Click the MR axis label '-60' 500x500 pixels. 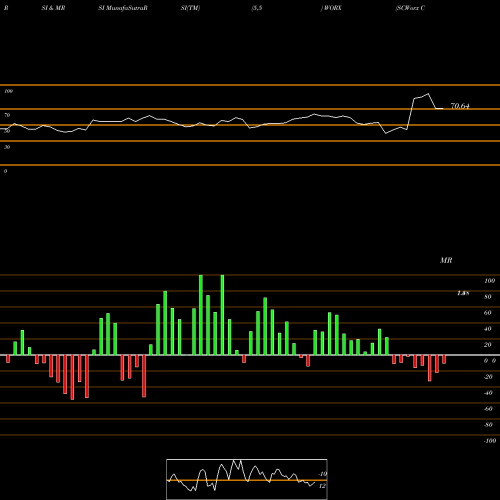point(488,409)
